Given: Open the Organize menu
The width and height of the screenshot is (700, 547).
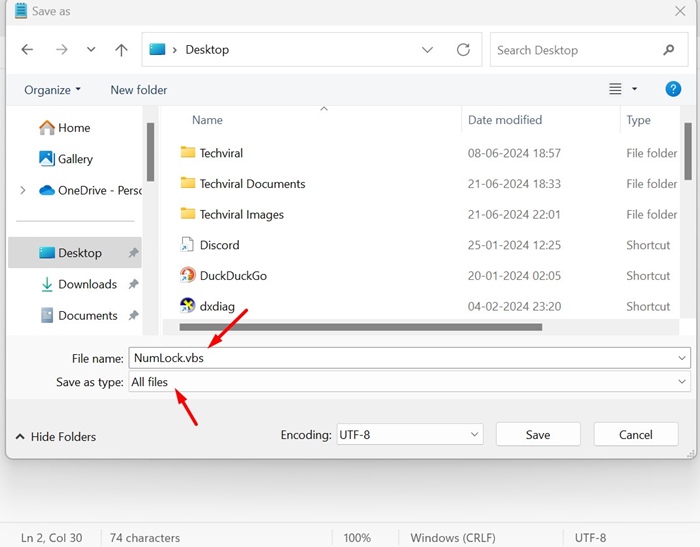Looking at the screenshot, I should (x=53, y=90).
